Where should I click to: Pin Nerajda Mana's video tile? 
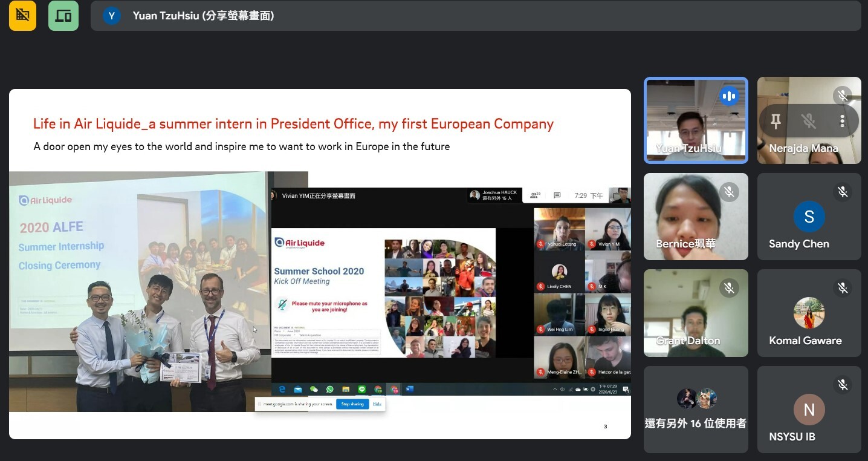[x=776, y=122]
